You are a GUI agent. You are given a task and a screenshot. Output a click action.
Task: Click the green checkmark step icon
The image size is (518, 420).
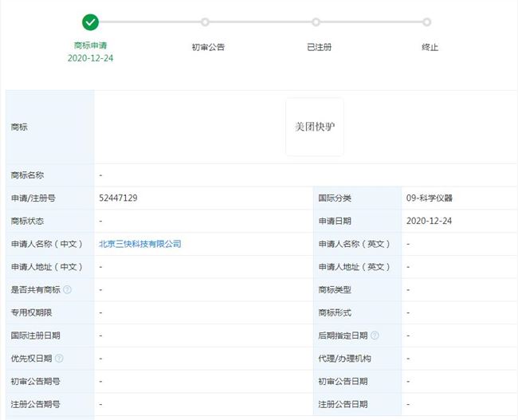coord(90,22)
